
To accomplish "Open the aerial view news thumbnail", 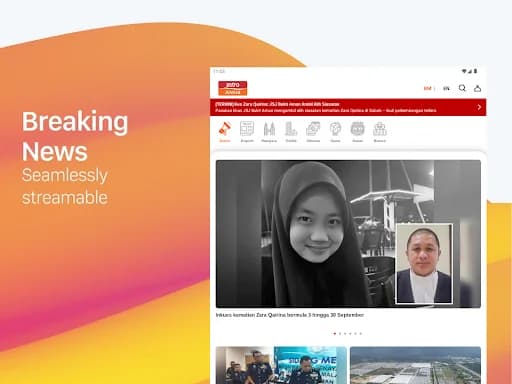I will click(x=415, y=365).
